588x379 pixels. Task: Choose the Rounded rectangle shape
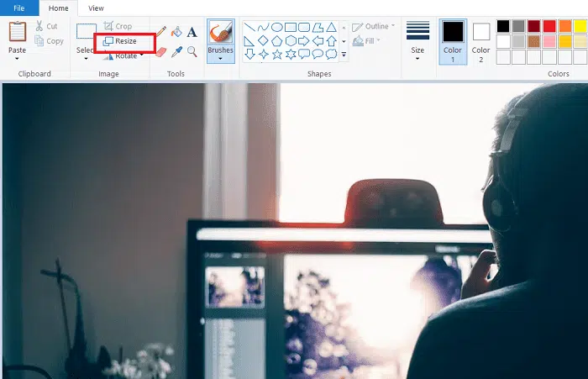(x=304, y=27)
